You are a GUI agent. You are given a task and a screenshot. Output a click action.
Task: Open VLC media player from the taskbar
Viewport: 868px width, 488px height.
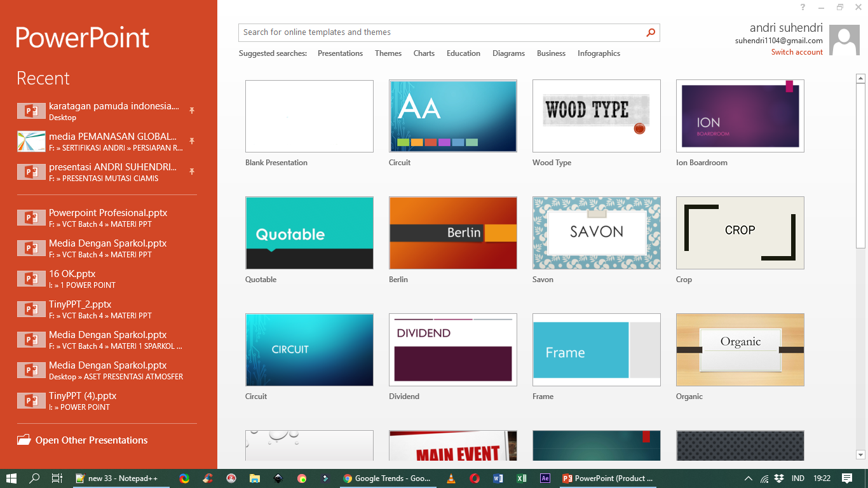(451, 478)
